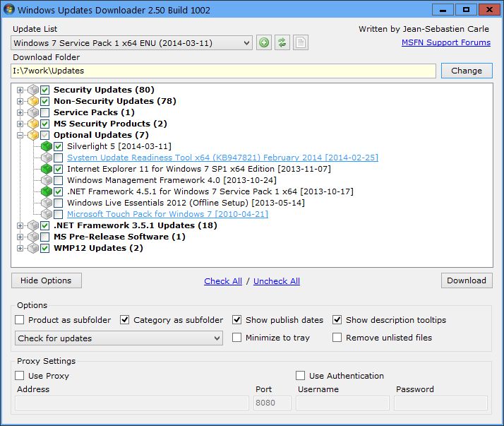The image size is (504, 426).
Task: Enable Remove unlisted files option
Action: tap(337, 338)
